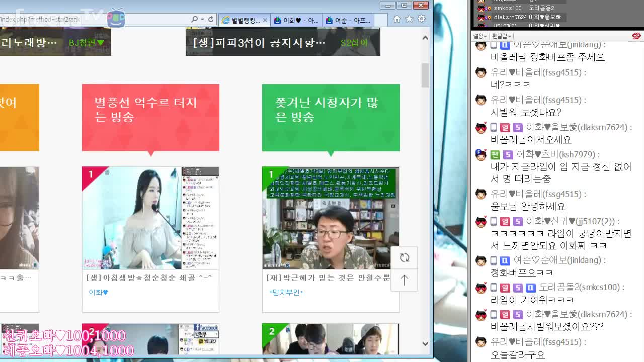Open the 팬클럽 dropdown in chat panel

point(502,36)
